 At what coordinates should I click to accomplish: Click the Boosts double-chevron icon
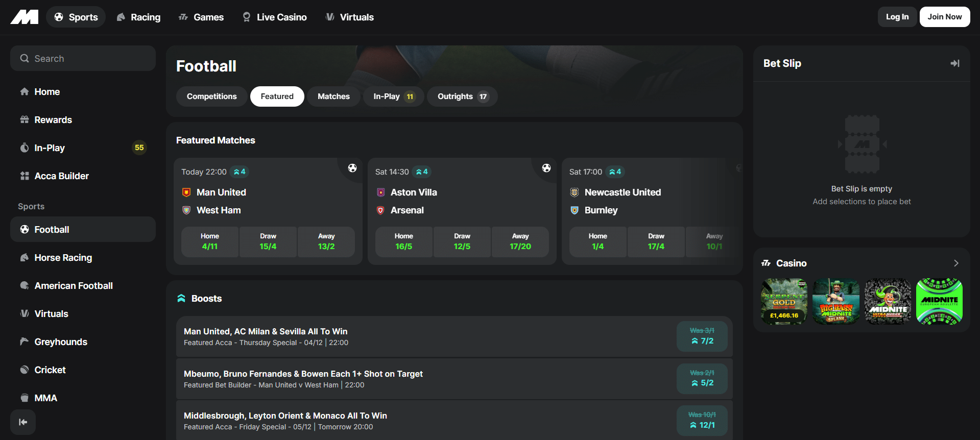tap(181, 298)
